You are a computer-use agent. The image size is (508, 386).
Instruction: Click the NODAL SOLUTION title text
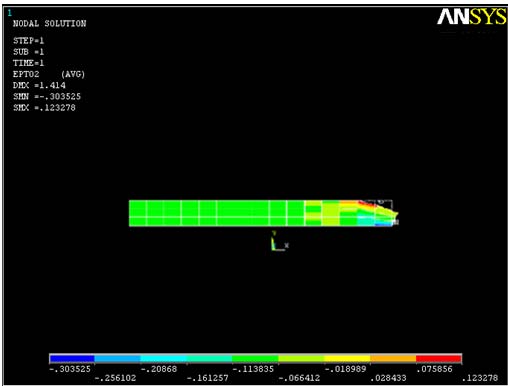tap(49, 24)
